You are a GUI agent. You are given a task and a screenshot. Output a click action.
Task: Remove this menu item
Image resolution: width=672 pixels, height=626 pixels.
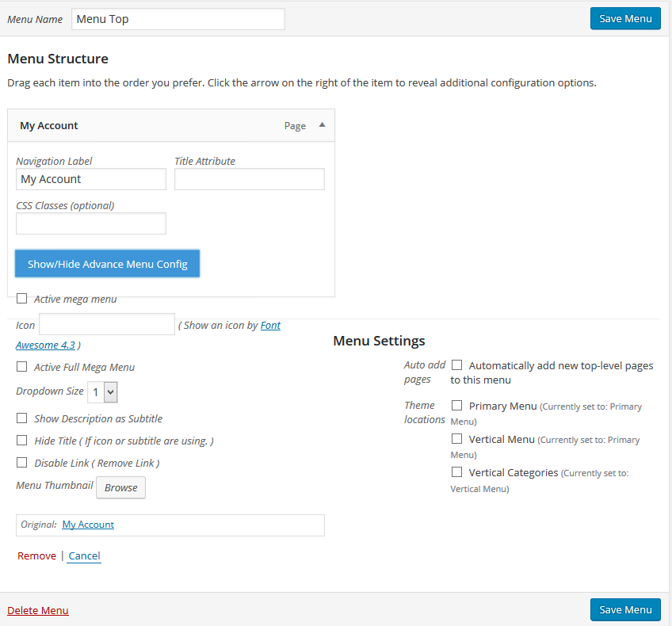[37, 555]
